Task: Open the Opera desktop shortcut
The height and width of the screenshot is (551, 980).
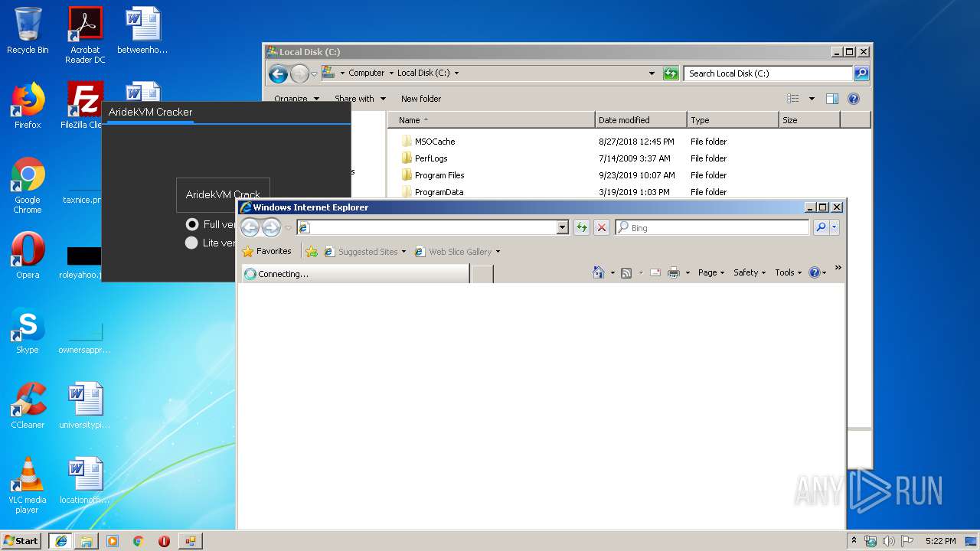Action: [28, 256]
